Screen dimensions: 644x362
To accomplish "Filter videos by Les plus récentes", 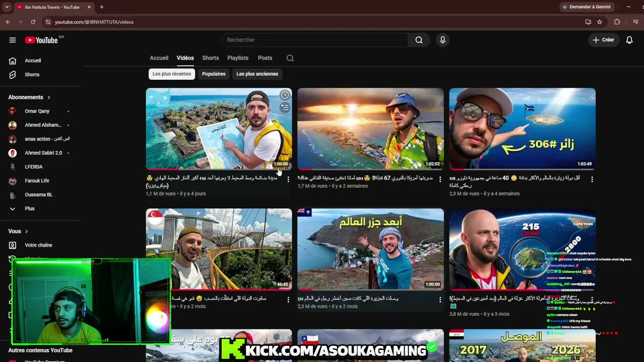I will pyautogui.click(x=172, y=74).
